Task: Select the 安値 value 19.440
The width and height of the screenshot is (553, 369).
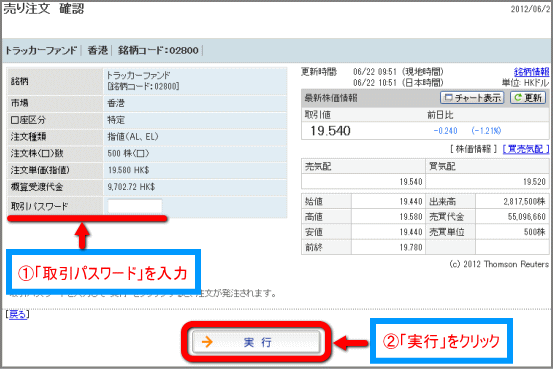Action: point(411,232)
